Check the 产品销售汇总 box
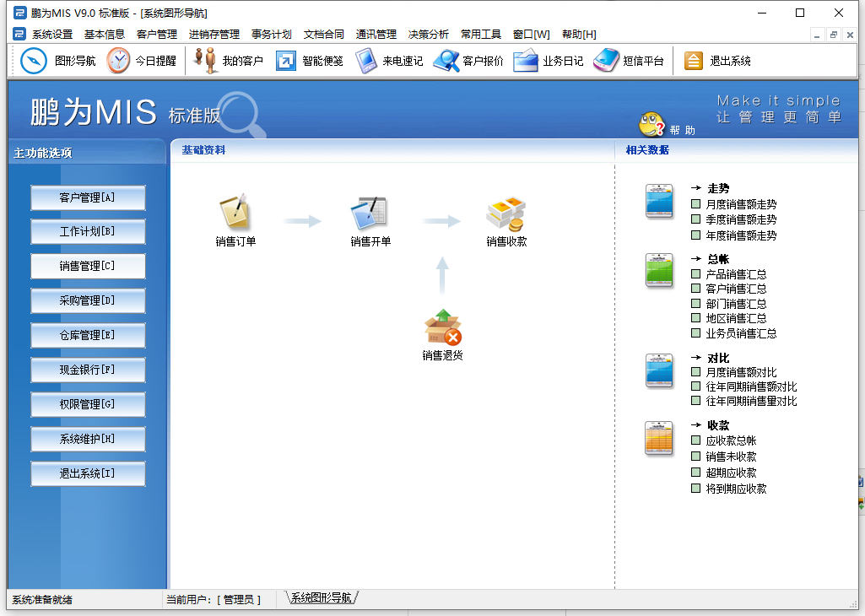Image resolution: width=865 pixels, height=616 pixels. click(695, 274)
